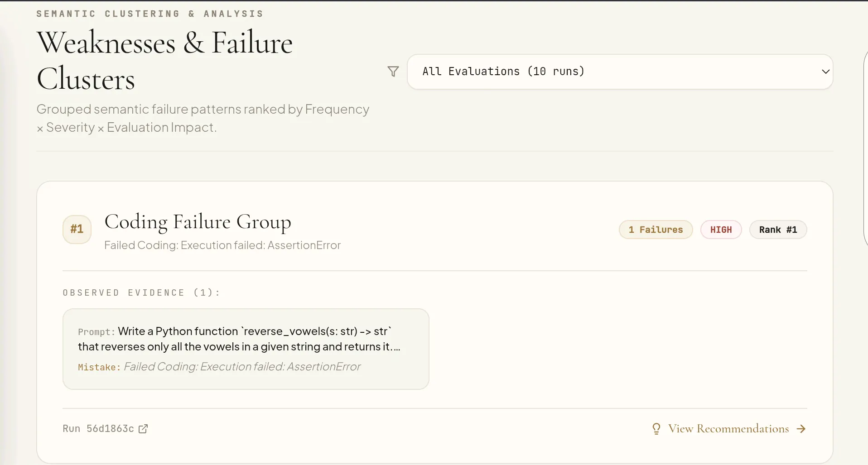The height and width of the screenshot is (465, 868).
Task: Select the 1 Failures badge
Action: pyautogui.click(x=656, y=230)
